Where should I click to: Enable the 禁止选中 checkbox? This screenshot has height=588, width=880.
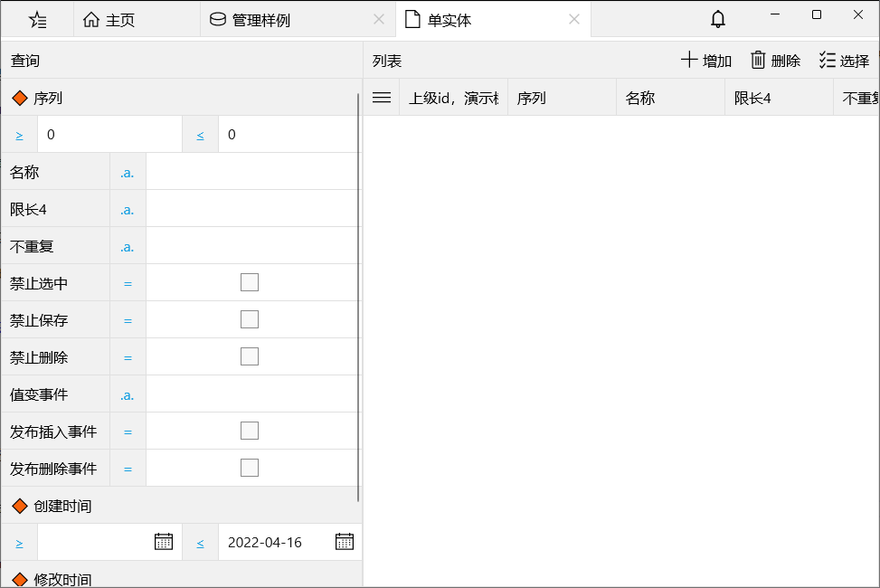pos(250,281)
